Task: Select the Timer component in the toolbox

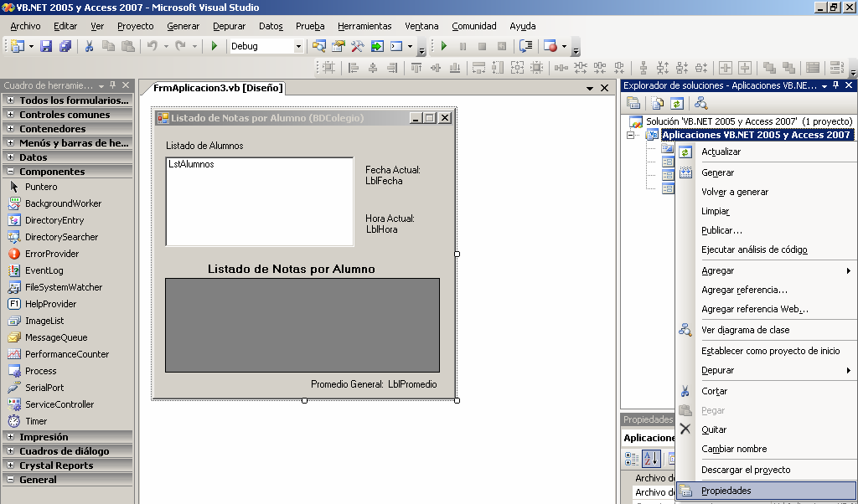Action: (42, 421)
